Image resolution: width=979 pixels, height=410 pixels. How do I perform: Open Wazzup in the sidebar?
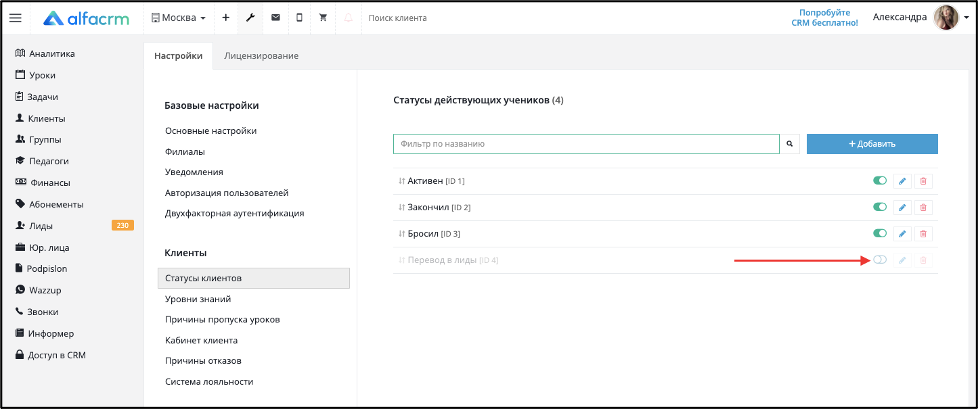coord(38,290)
